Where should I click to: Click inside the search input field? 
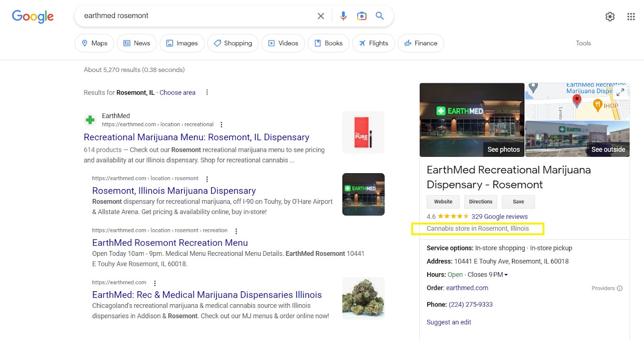(x=197, y=16)
